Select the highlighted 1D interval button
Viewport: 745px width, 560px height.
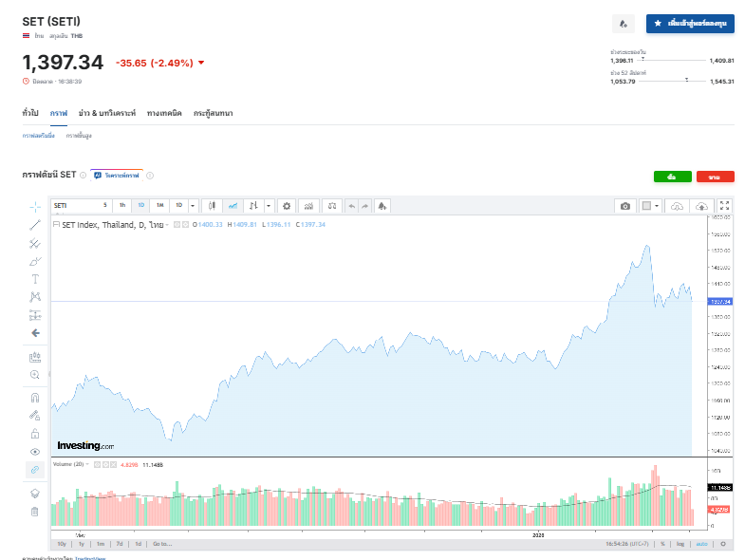[x=141, y=205]
